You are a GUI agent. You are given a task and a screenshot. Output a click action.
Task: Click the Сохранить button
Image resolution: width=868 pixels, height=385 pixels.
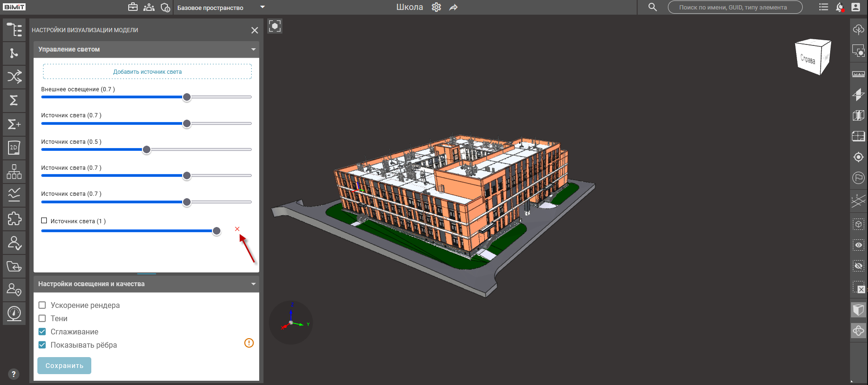pyautogui.click(x=64, y=366)
